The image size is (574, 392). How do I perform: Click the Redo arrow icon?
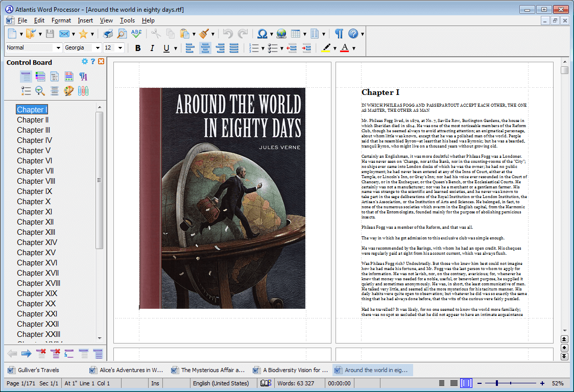click(243, 34)
